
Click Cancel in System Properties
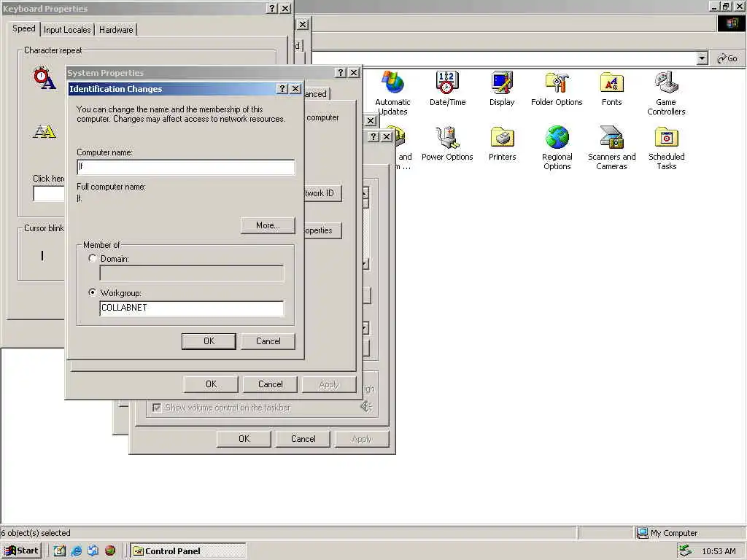[x=270, y=384]
